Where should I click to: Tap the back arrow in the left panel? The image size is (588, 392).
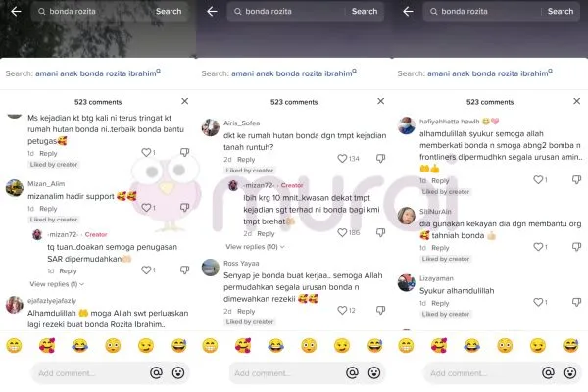pos(16,11)
